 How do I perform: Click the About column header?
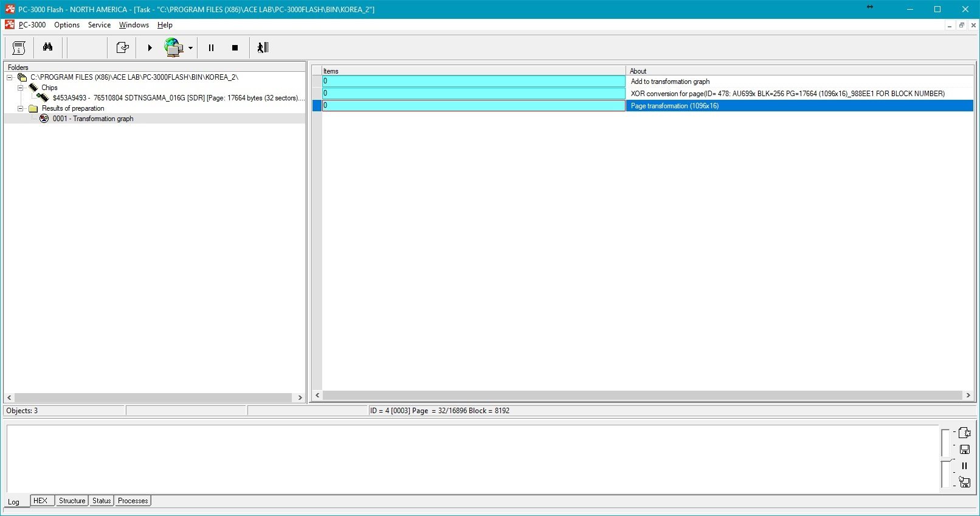(x=800, y=71)
